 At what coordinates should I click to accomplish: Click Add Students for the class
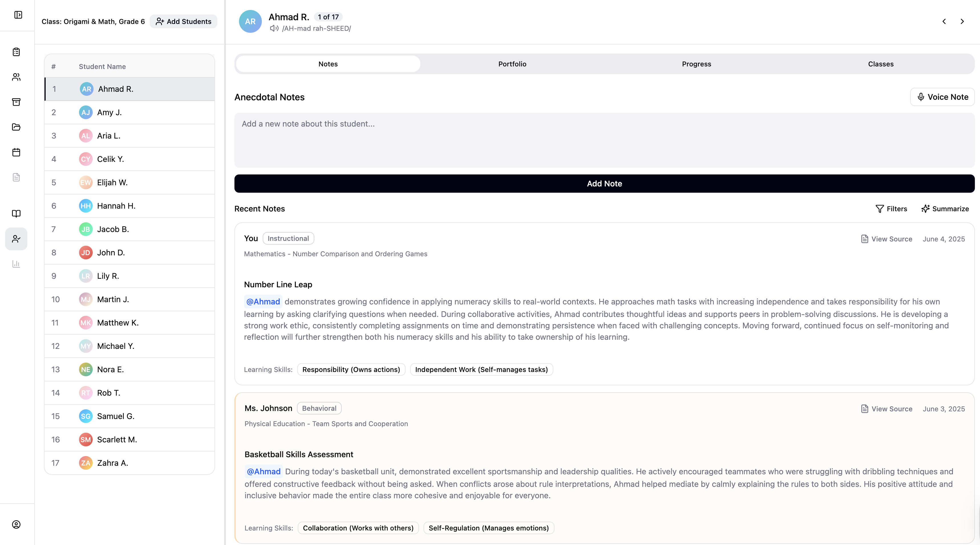pyautogui.click(x=183, y=21)
